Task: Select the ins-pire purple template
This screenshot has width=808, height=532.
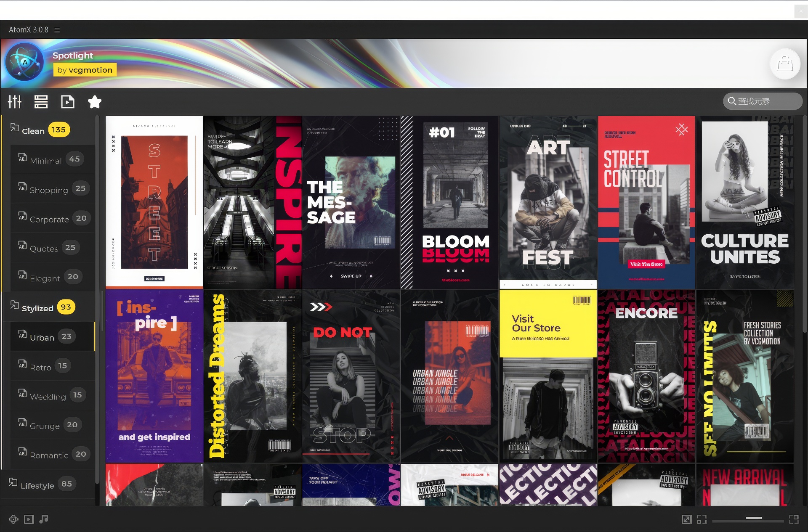Action: pos(154,376)
